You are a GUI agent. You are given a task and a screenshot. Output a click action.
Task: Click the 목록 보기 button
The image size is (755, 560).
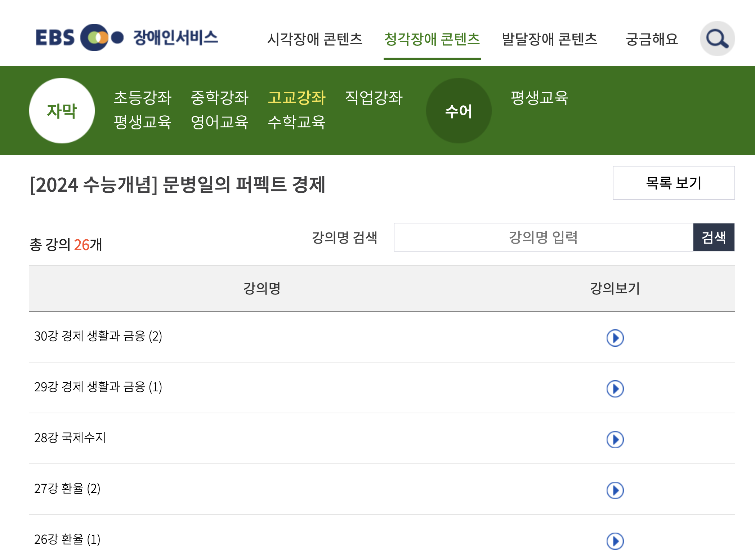click(x=673, y=183)
